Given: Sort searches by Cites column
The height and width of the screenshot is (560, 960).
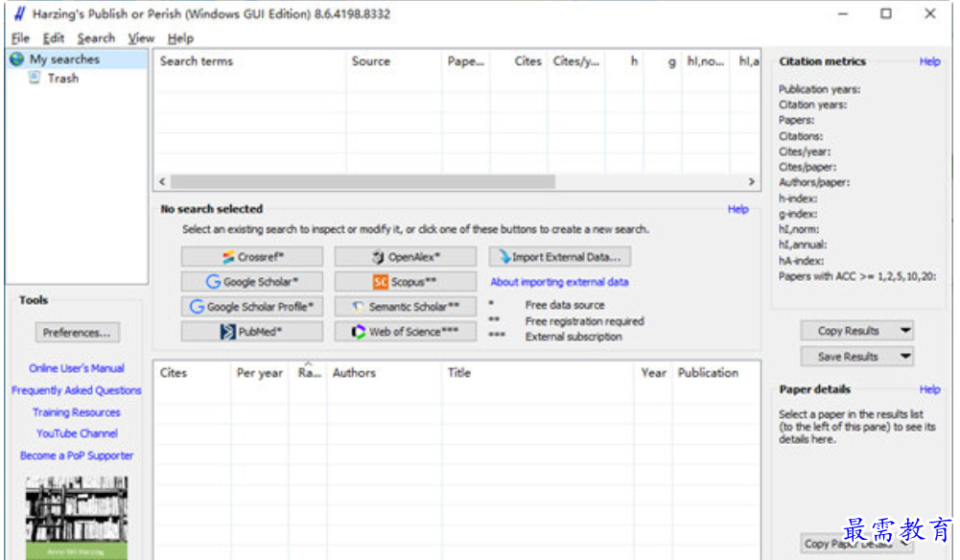Looking at the screenshot, I should click(x=519, y=61).
